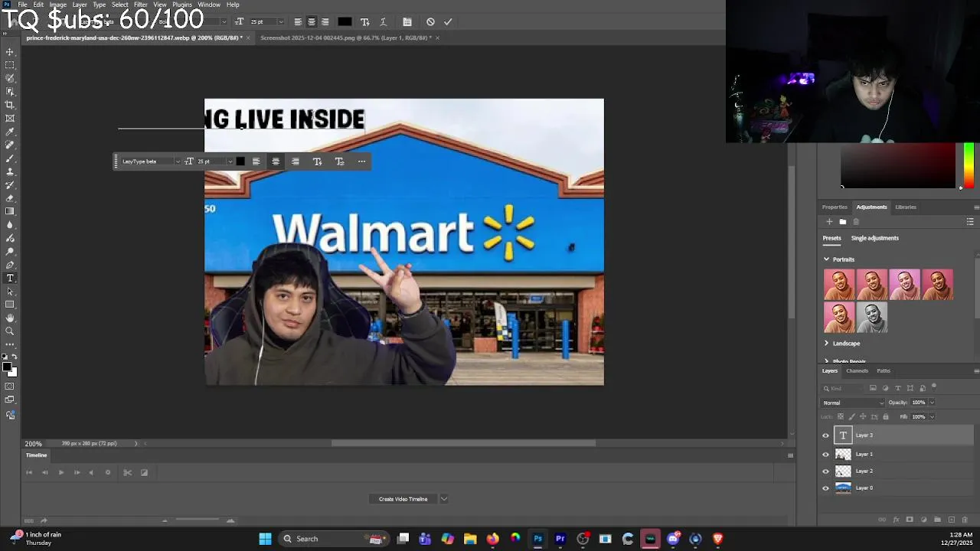Image resolution: width=980 pixels, height=551 pixels.
Task: Select the Eraser tool
Action: 10,198
